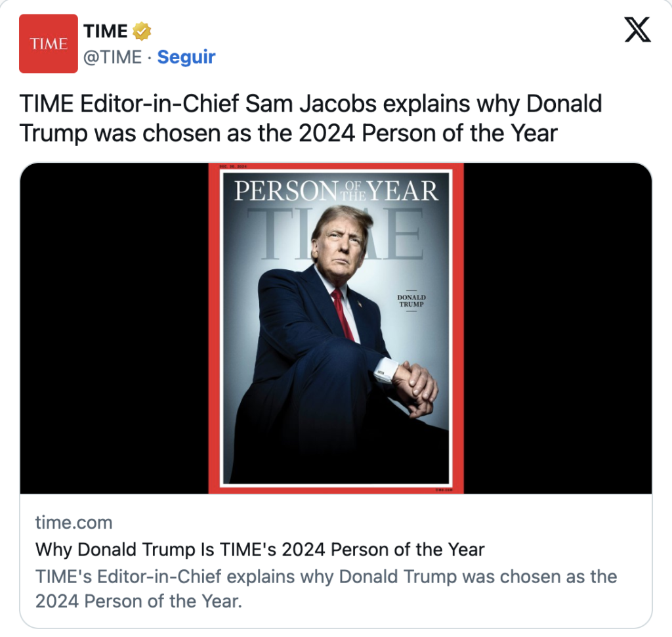Click the face in cover portrait
Viewport: 672px width, 637px height.
click(338, 243)
